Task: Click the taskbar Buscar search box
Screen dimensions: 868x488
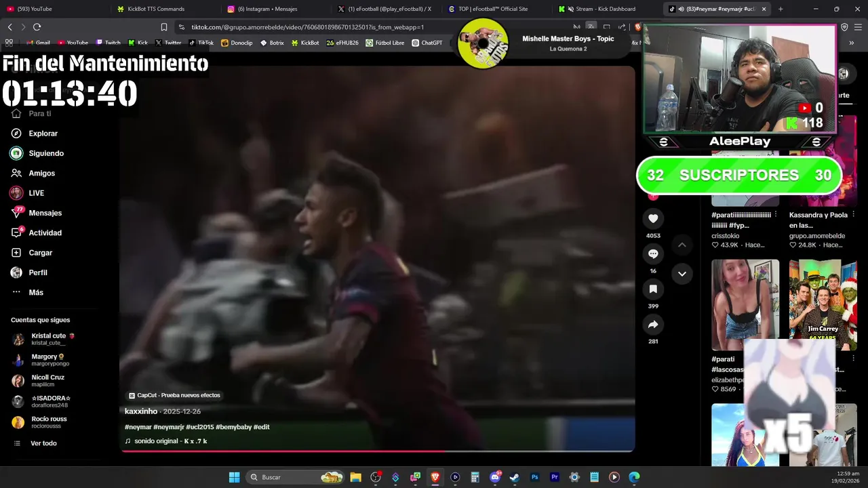Action: pyautogui.click(x=294, y=477)
